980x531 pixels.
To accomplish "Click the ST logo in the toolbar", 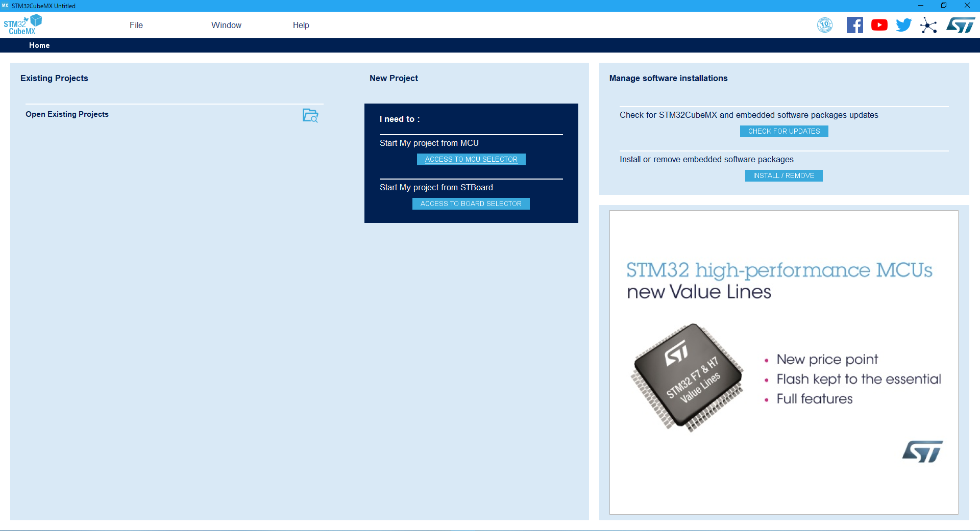I will tap(961, 24).
